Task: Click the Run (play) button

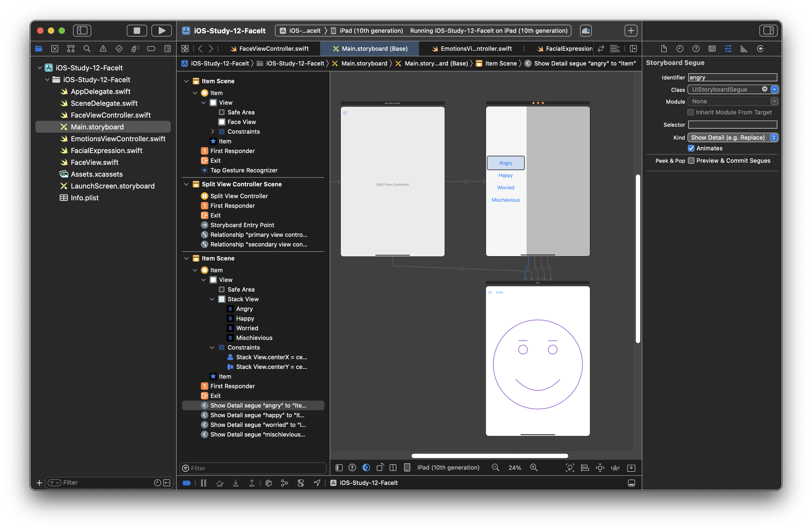Action: coord(161,31)
